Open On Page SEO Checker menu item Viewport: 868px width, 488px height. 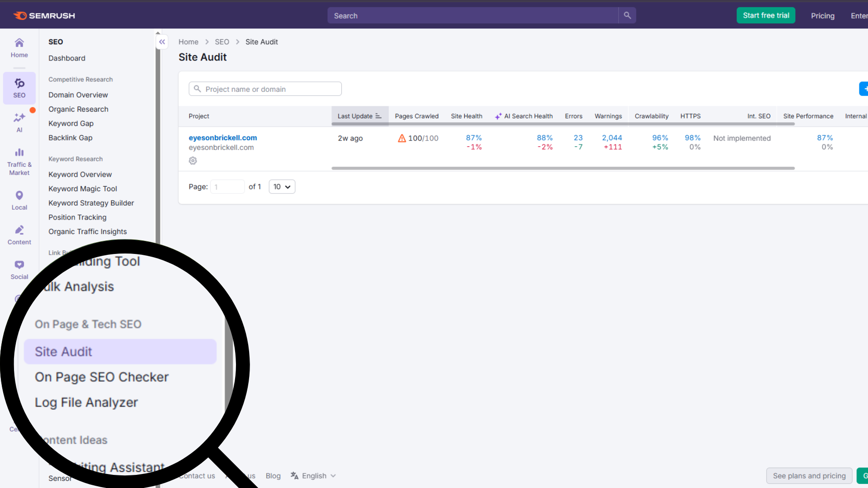(x=102, y=377)
